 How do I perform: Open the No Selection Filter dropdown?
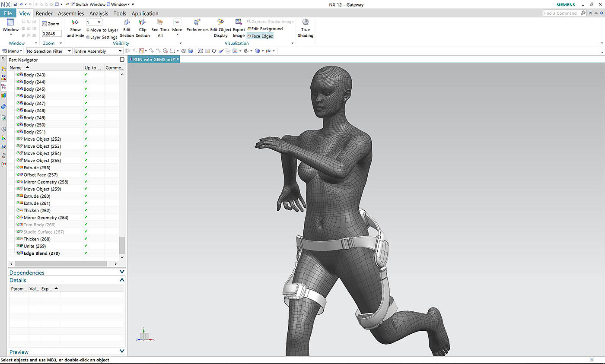(48, 51)
